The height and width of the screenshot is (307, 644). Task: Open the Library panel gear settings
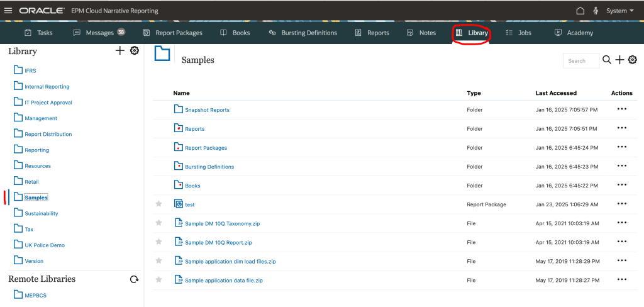(134, 51)
